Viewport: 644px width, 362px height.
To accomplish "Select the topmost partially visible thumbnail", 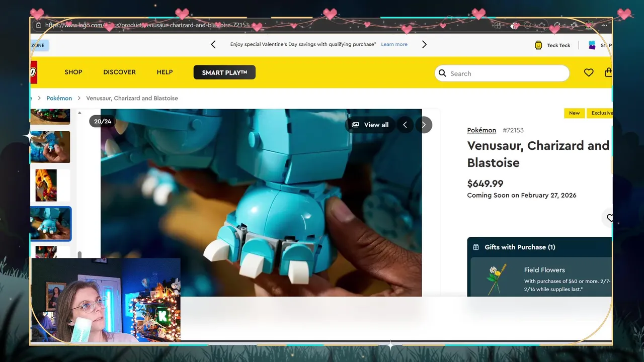I will [x=50, y=117].
